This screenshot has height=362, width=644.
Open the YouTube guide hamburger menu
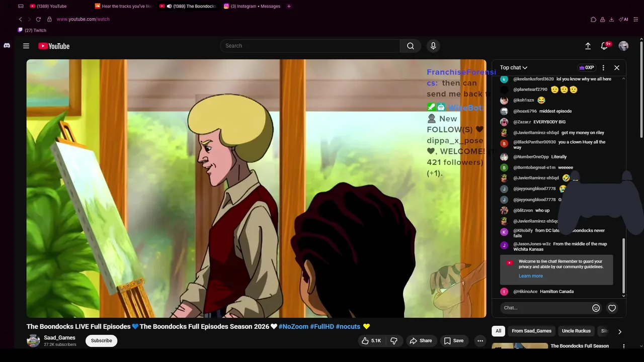(x=26, y=46)
